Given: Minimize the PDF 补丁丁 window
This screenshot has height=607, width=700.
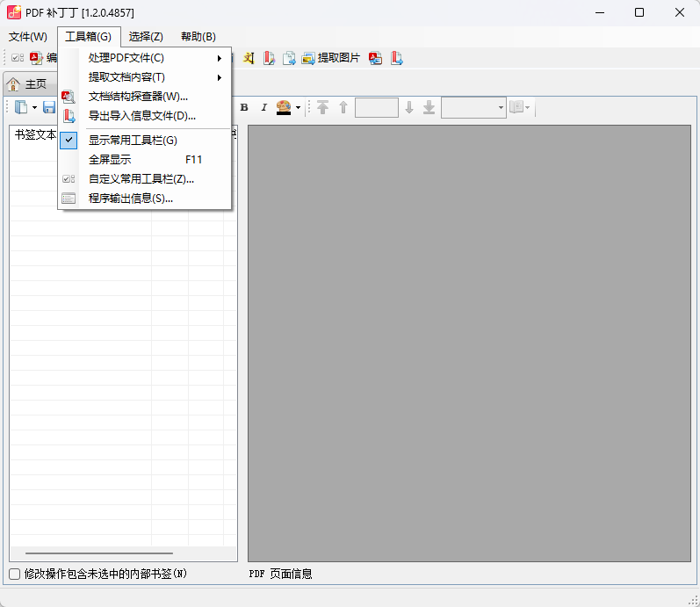Looking at the screenshot, I should (x=600, y=12).
